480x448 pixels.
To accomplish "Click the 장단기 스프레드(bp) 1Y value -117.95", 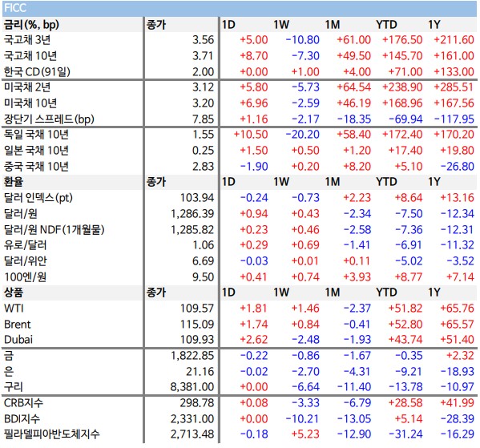I will point(454,119).
